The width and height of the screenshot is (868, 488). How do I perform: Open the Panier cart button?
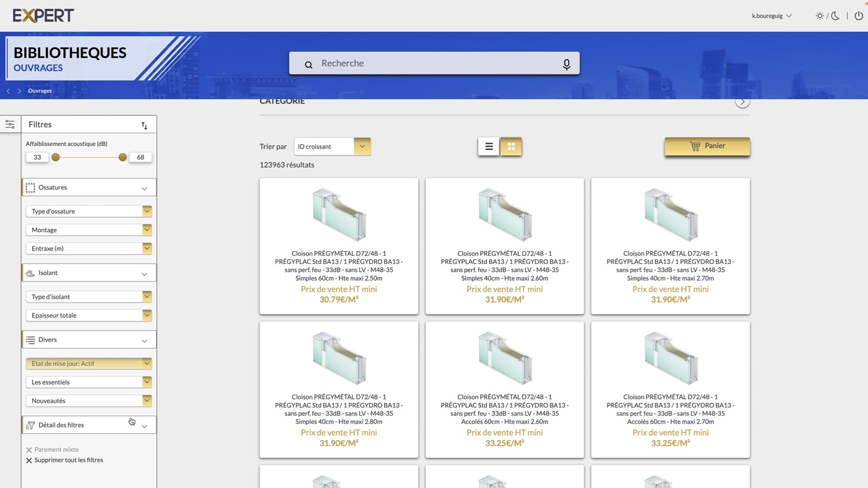click(707, 146)
